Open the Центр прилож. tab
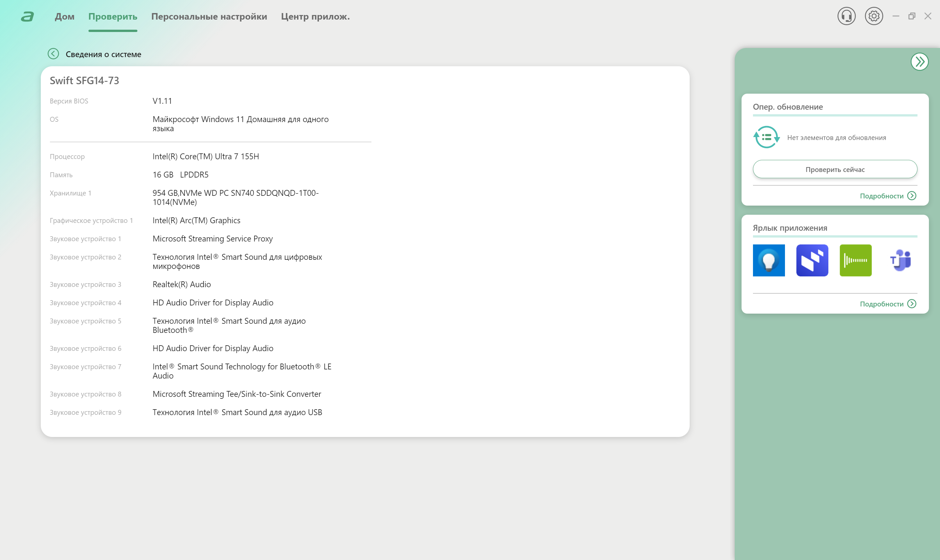940x560 pixels. coord(315,17)
